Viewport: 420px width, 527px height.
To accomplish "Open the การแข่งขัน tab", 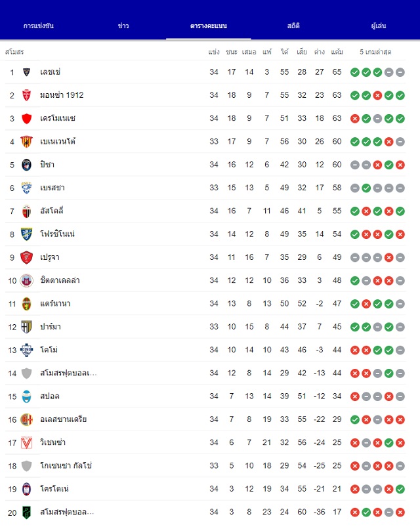I will click(x=39, y=26).
